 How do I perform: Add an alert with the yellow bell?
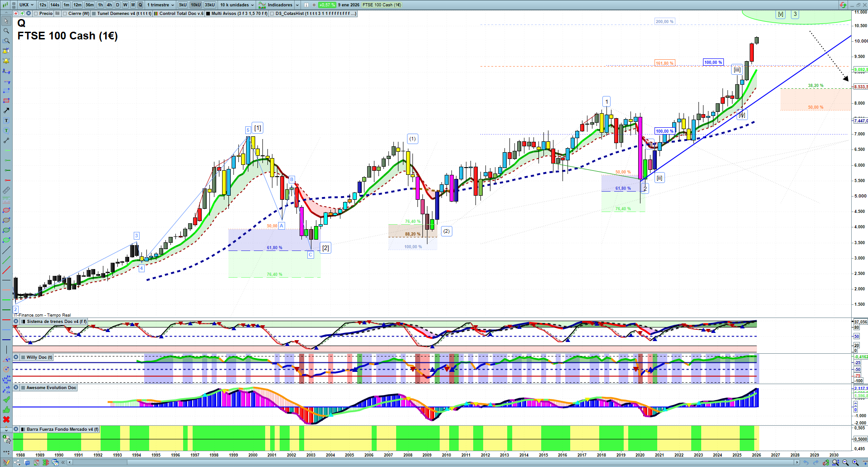(6, 61)
